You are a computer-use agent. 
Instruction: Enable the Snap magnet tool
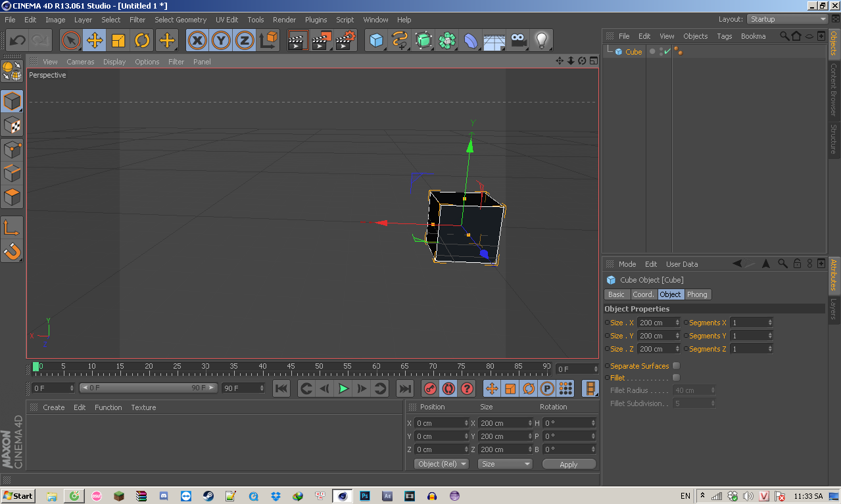pyautogui.click(x=12, y=251)
